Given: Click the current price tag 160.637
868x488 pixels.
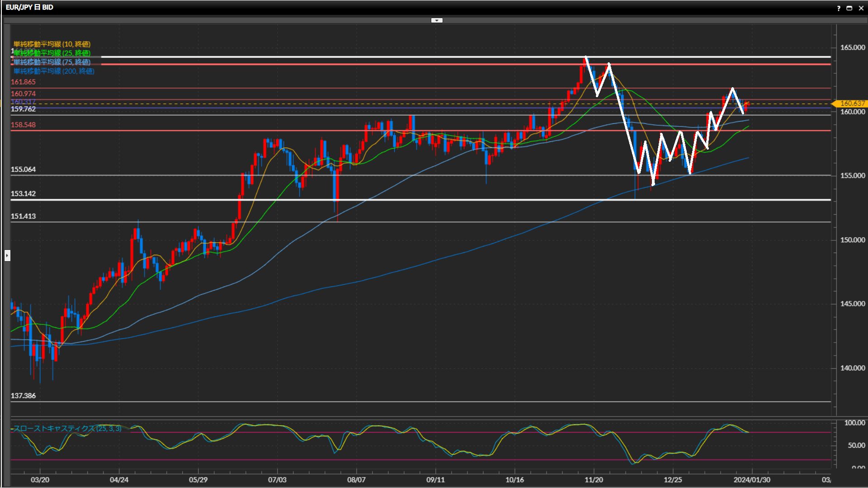Looking at the screenshot, I should pos(852,103).
